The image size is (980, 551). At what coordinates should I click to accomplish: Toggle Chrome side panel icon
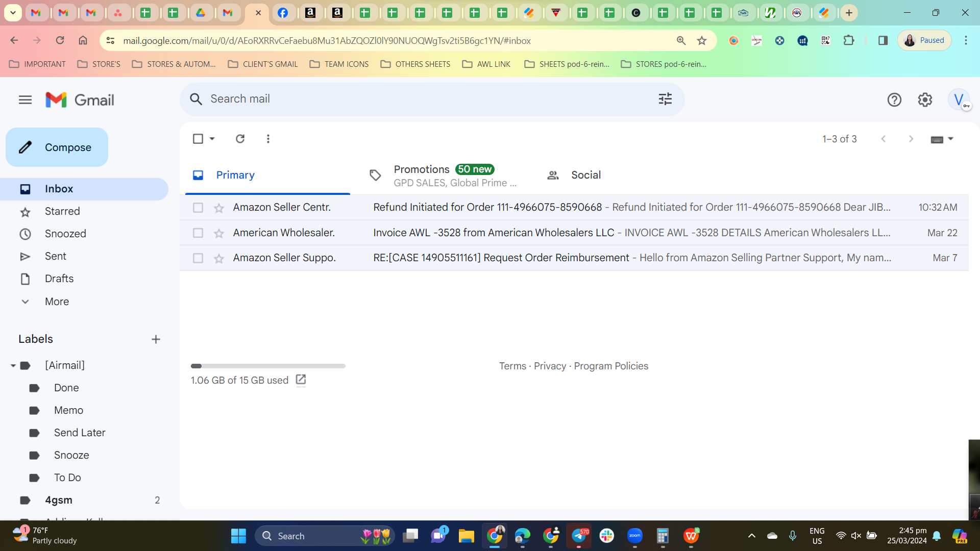[883, 40]
